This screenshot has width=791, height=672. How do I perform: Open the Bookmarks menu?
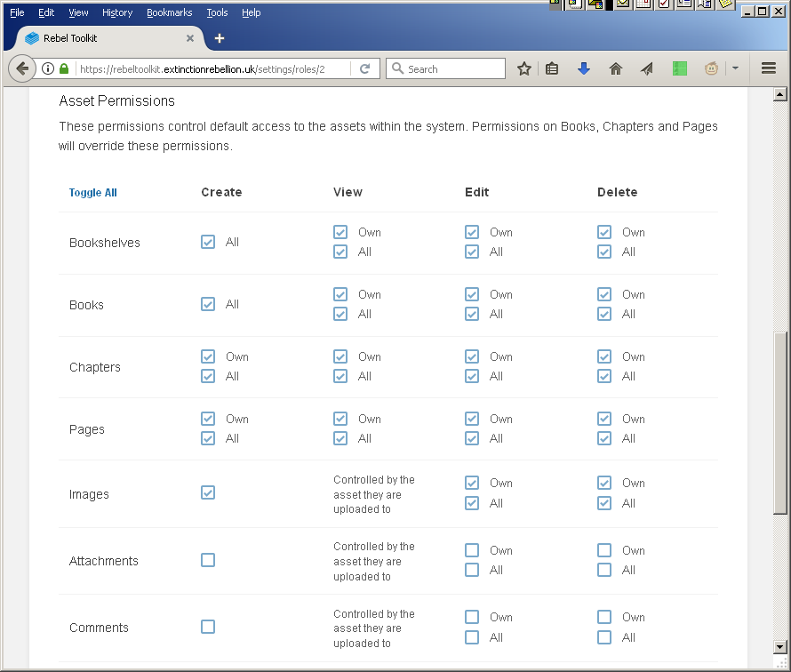click(x=170, y=12)
